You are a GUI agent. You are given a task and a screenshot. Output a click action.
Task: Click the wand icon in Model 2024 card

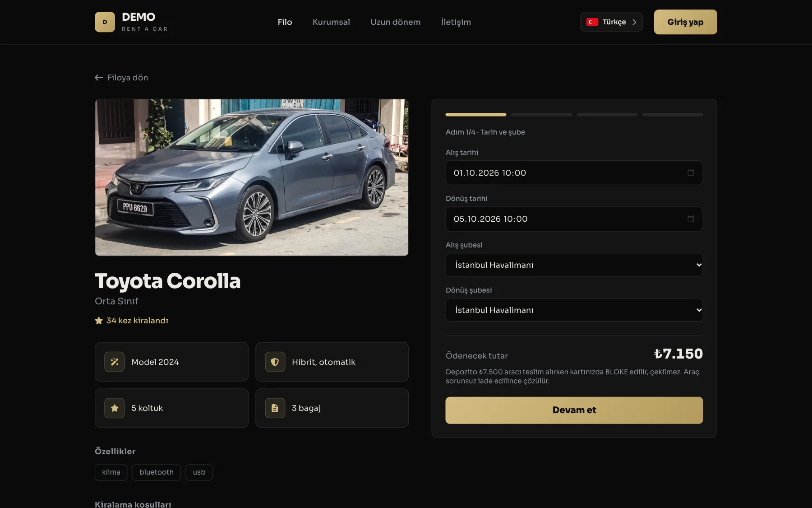pos(115,362)
